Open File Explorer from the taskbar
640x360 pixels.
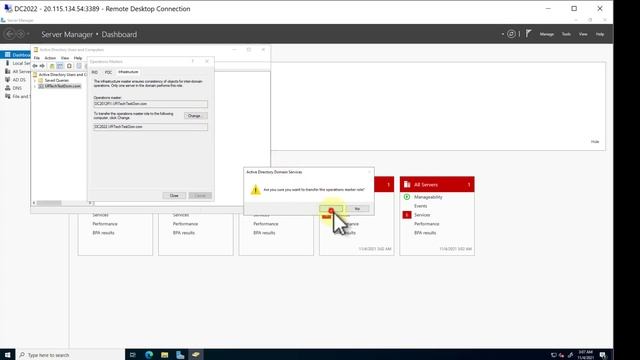tap(164, 355)
